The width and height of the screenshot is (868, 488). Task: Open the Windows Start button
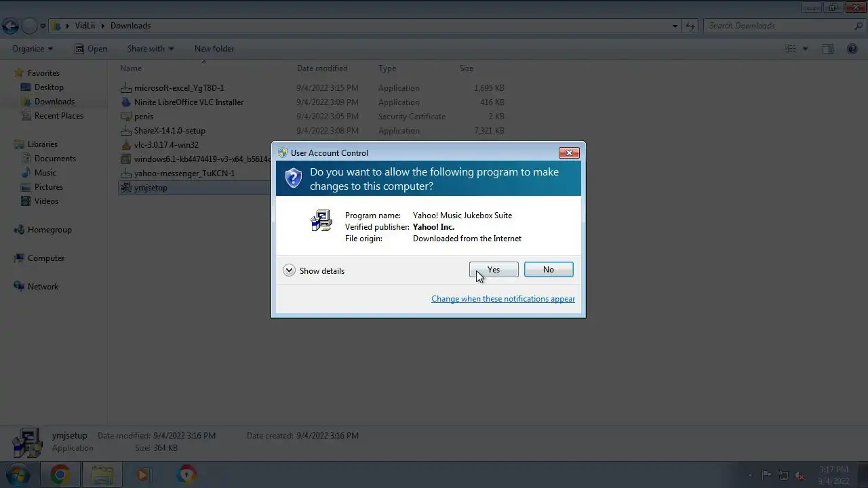pyautogui.click(x=18, y=475)
